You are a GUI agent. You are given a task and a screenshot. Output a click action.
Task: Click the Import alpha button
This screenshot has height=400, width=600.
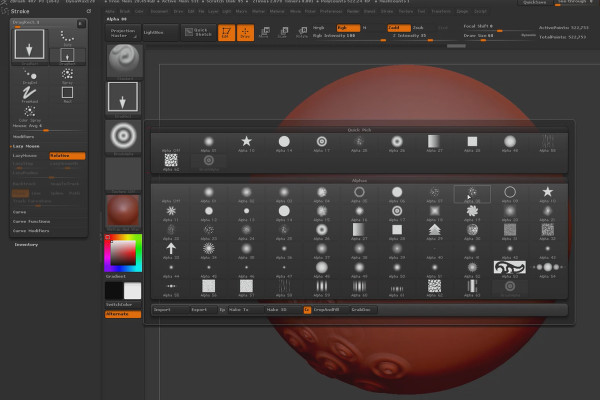coord(171,310)
